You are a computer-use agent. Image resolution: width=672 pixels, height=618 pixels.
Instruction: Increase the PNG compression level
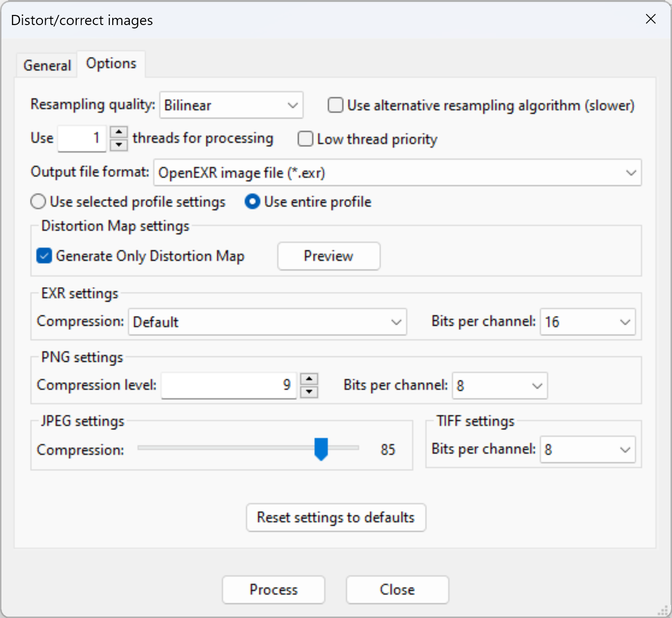click(x=309, y=379)
